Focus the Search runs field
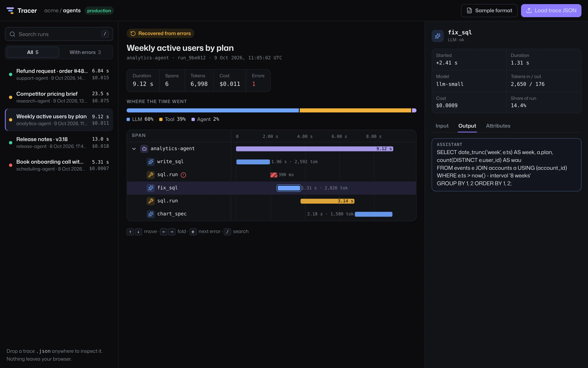The height and width of the screenshot is (368, 588). tap(59, 34)
